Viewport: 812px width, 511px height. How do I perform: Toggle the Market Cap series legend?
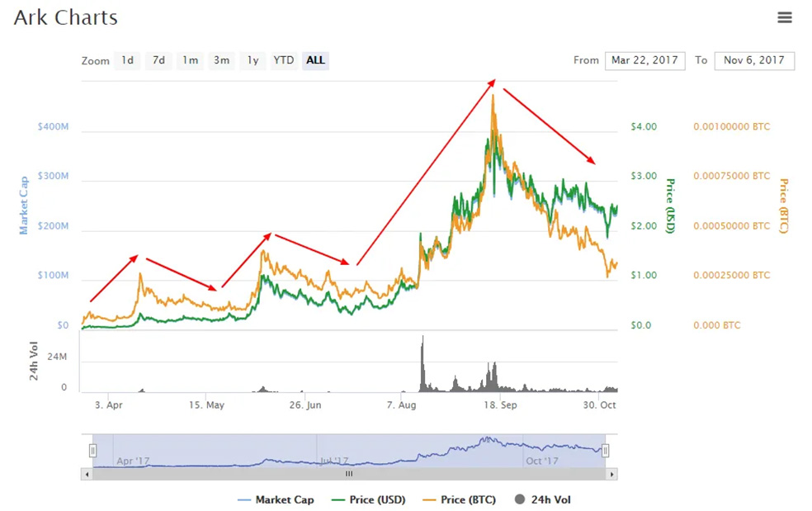pos(276,500)
